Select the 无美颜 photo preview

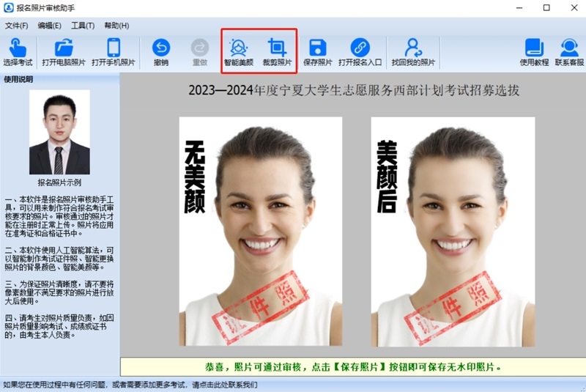[261, 232]
